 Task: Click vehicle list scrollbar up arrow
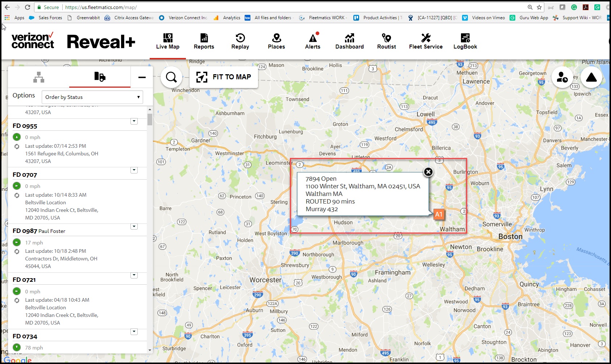coord(150,109)
